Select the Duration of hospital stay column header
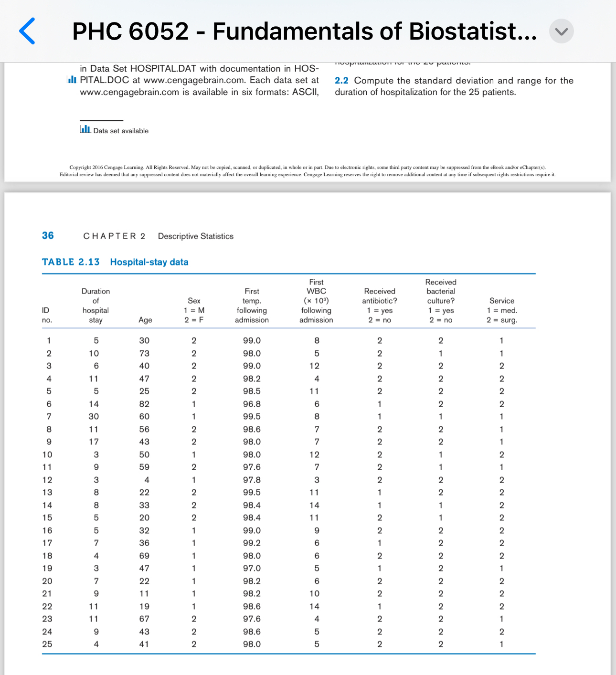The width and height of the screenshot is (616, 675). pyautogui.click(x=96, y=305)
